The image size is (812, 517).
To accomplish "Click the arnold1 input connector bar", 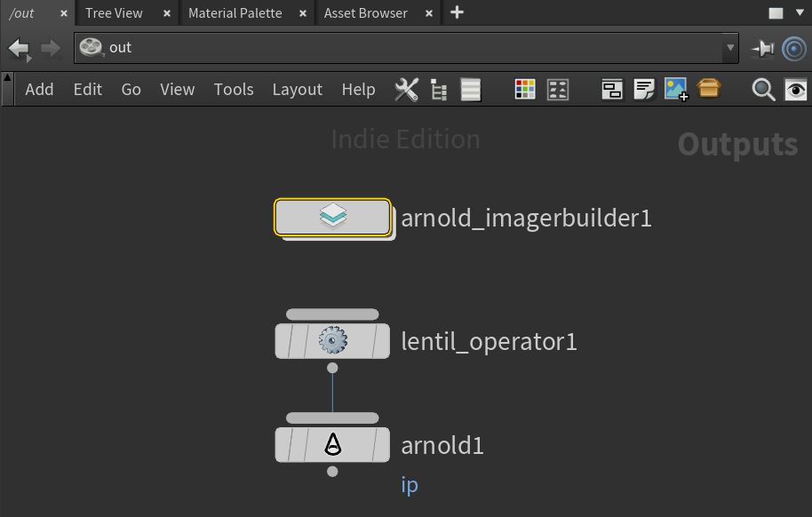I will pos(332,418).
